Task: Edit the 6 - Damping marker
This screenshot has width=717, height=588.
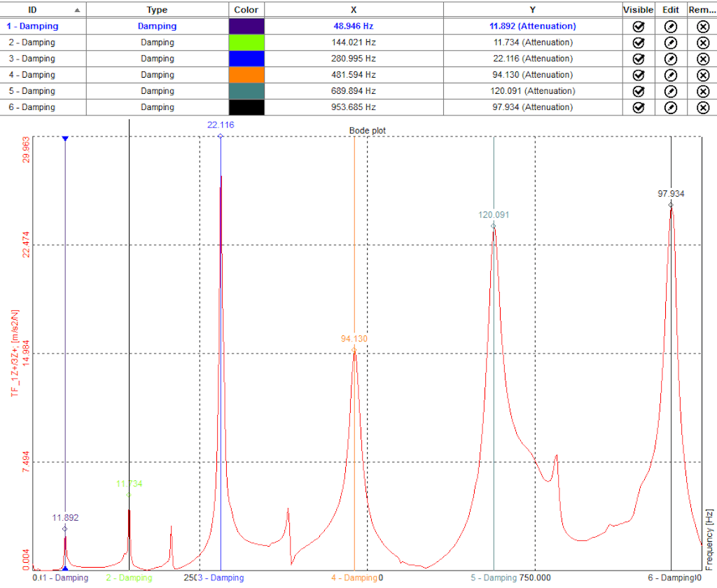Action: coord(670,107)
